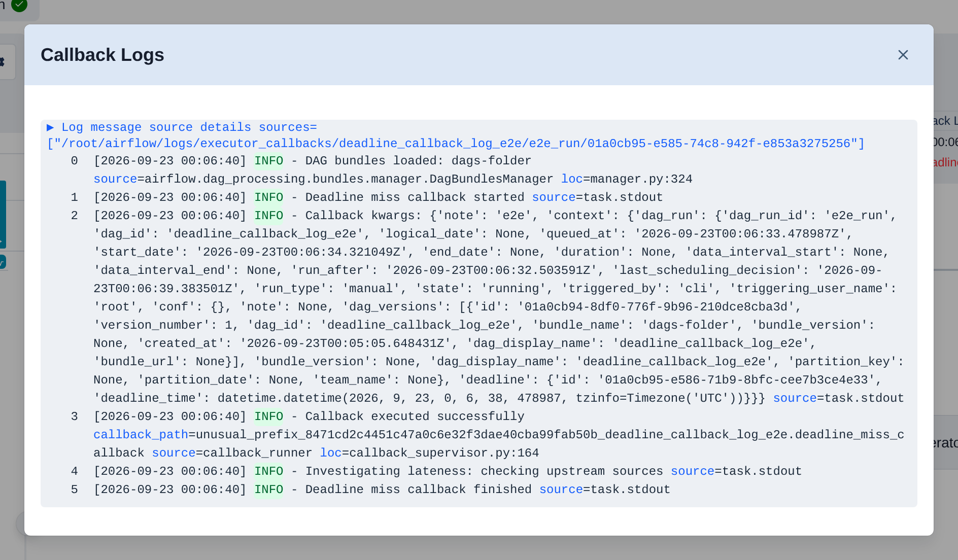Click the red deadline text behind the dialog
Image resolution: width=958 pixels, height=560 pixels.
pyautogui.click(x=946, y=162)
